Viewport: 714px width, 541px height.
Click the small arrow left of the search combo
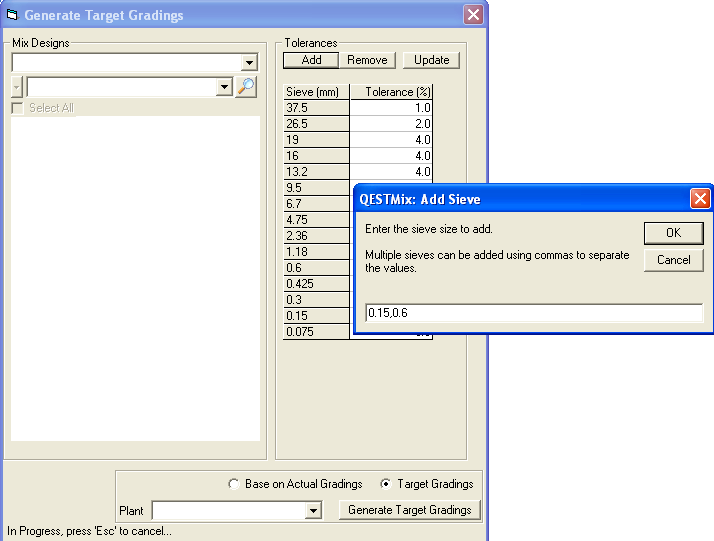[16, 87]
